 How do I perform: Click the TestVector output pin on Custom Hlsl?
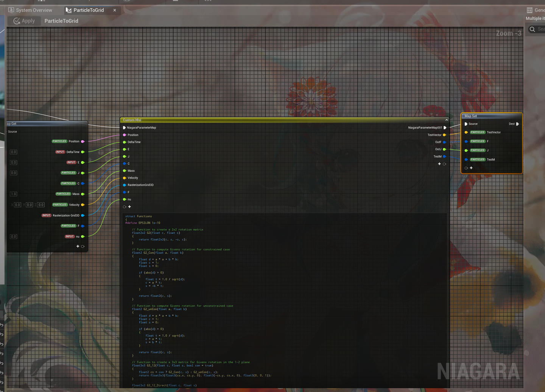(445, 135)
